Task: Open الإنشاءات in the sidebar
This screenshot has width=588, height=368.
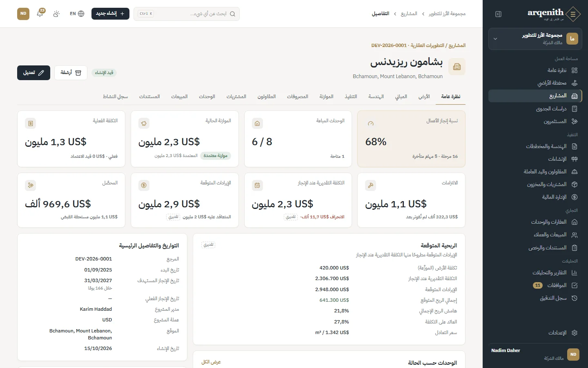Action: [x=535, y=159]
